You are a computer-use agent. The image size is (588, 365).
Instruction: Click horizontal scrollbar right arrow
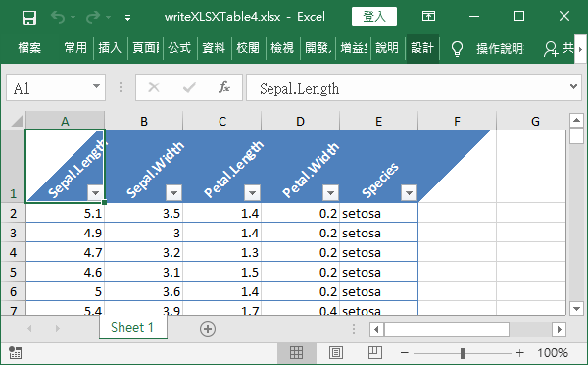click(x=560, y=330)
